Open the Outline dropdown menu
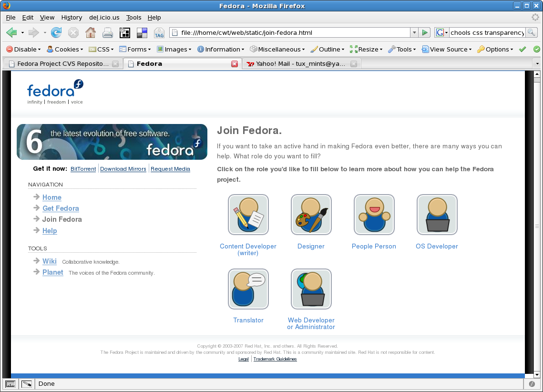 328,49
